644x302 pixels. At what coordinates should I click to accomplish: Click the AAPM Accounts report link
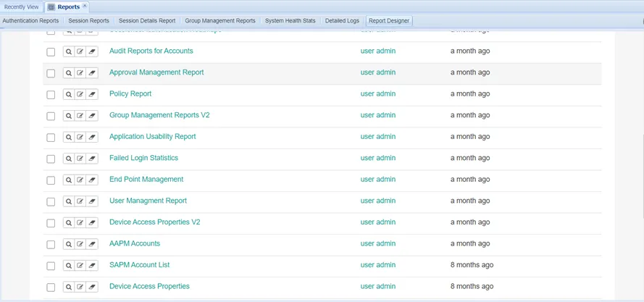tap(135, 243)
